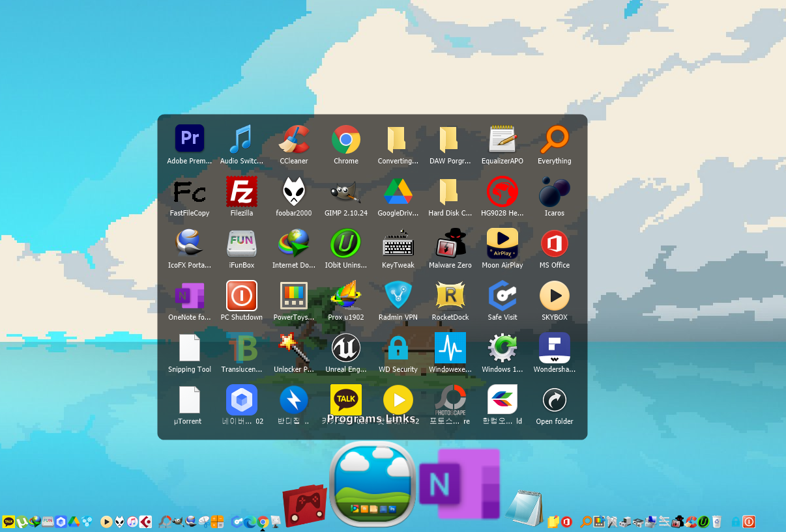Click KakaoTalk icon at dock's left end

[x=8, y=522]
